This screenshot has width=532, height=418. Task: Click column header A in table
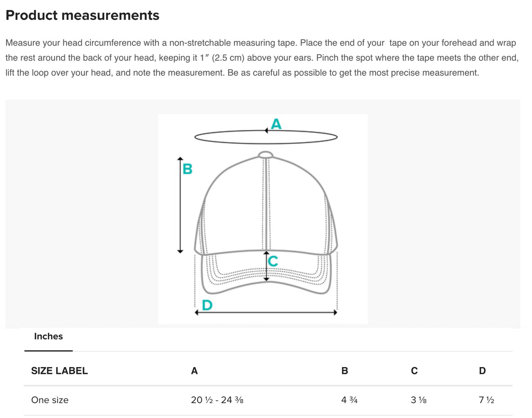pyautogui.click(x=194, y=371)
